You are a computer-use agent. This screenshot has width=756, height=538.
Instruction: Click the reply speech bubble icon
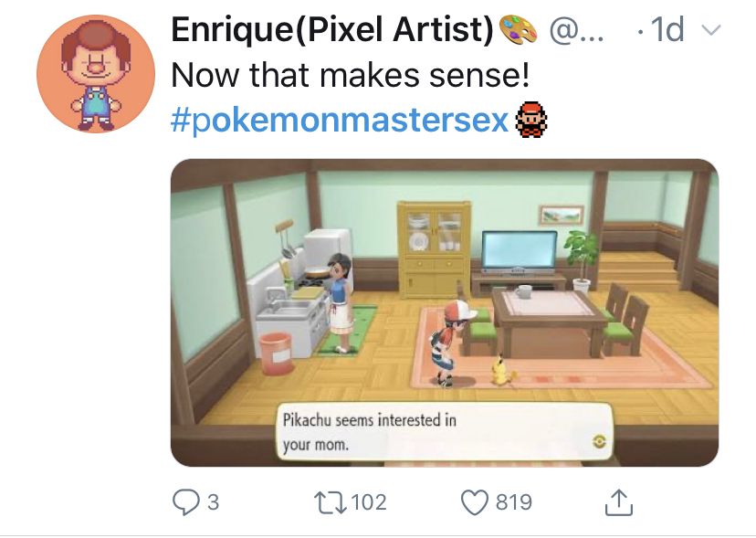click(x=185, y=502)
